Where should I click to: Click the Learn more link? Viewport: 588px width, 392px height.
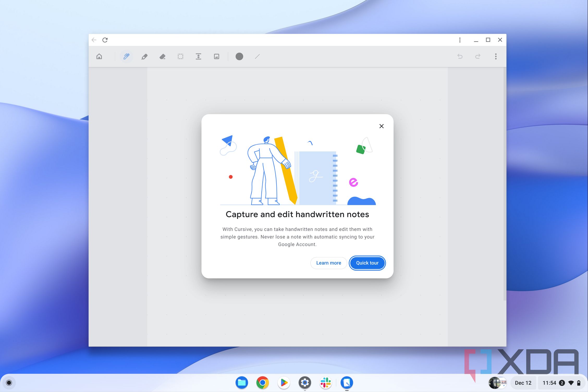328,263
